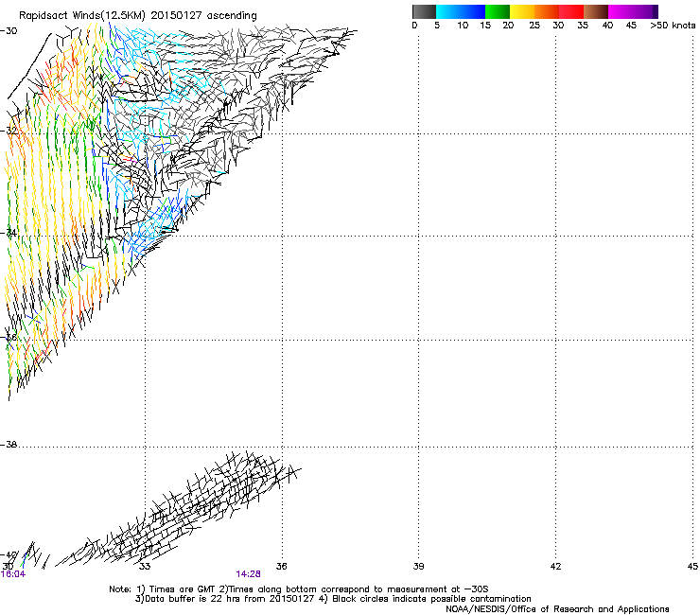Click legend tick label "10"
Image resolution: width=700 pixels, height=615 pixels.
(x=463, y=26)
